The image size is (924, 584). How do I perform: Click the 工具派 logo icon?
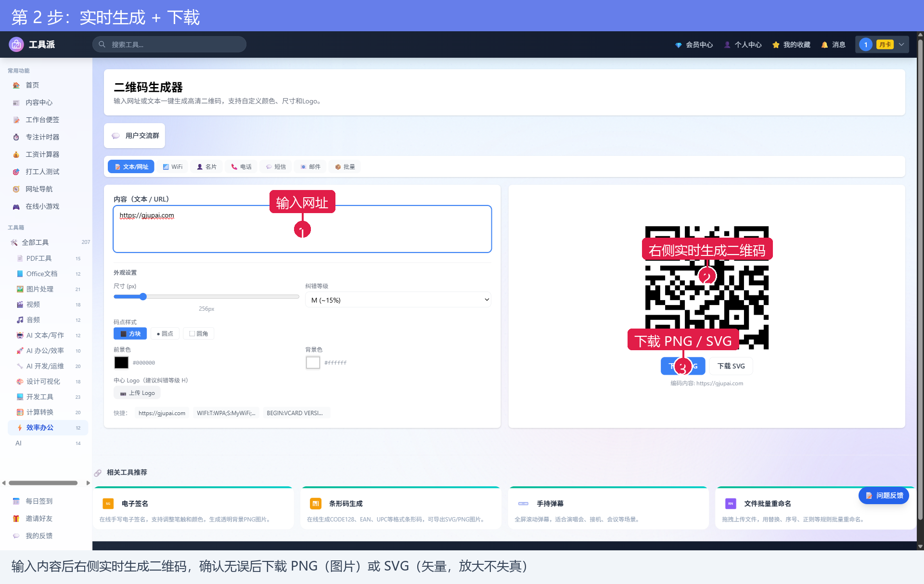coord(16,44)
